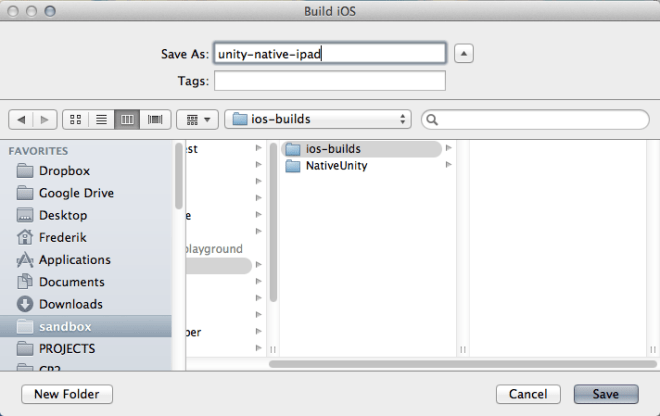Collapse the dialog with the arrow button

[x=464, y=53]
